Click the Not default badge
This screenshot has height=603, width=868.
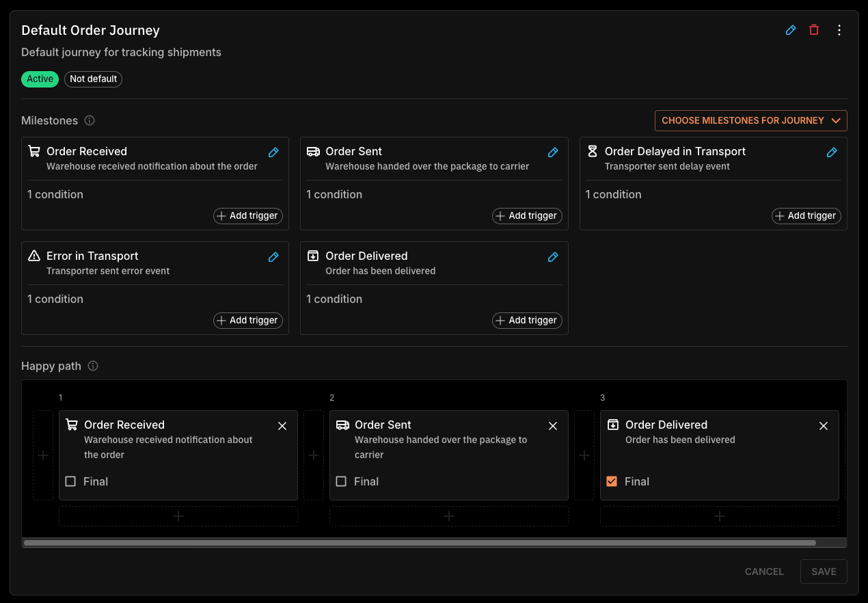point(93,79)
